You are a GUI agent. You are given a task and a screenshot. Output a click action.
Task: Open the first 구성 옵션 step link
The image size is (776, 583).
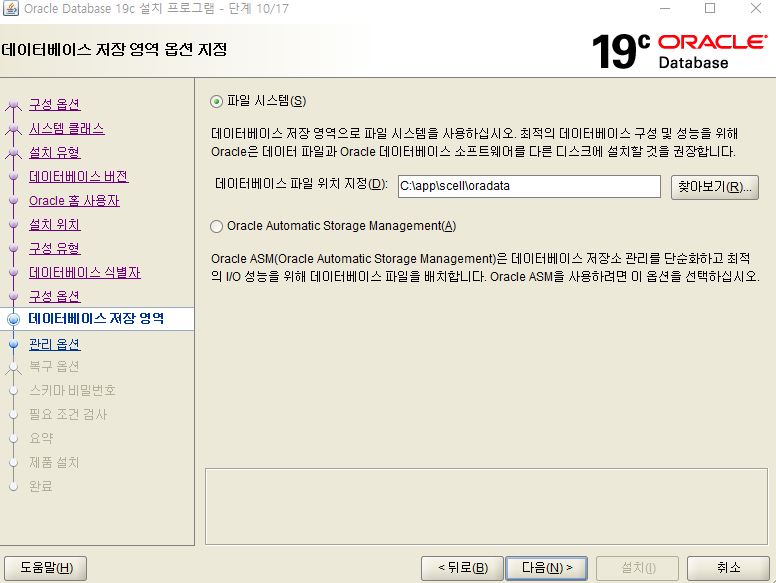point(54,104)
